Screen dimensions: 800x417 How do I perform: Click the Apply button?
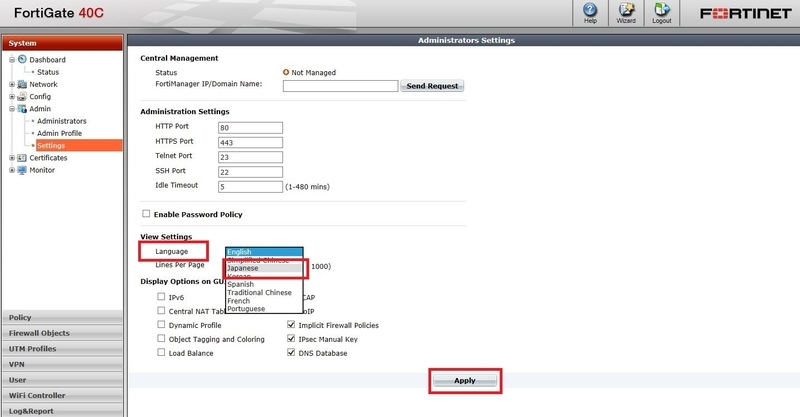coord(465,381)
